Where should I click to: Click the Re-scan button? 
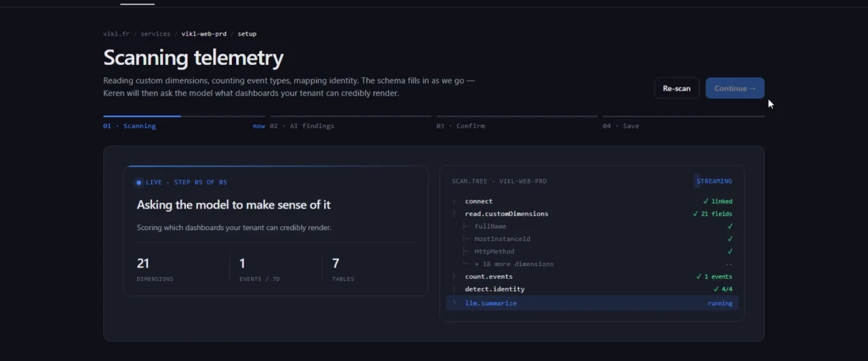pyautogui.click(x=676, y=88)
